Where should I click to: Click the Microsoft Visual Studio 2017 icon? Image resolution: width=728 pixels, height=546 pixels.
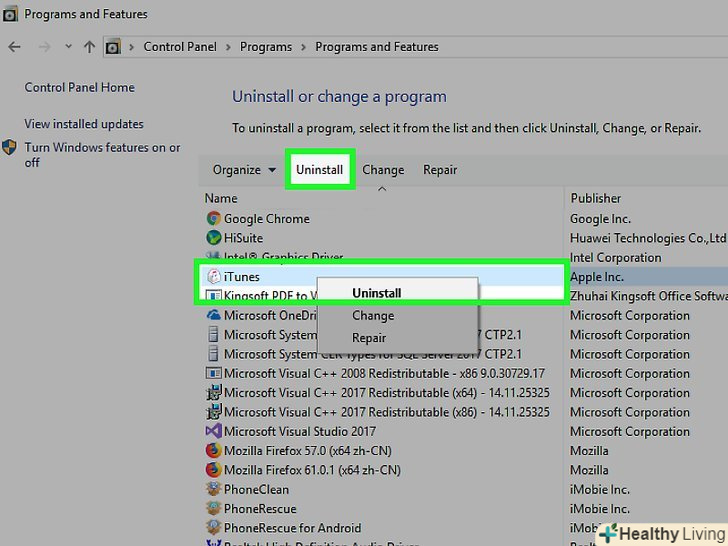[x=213, y=432]
